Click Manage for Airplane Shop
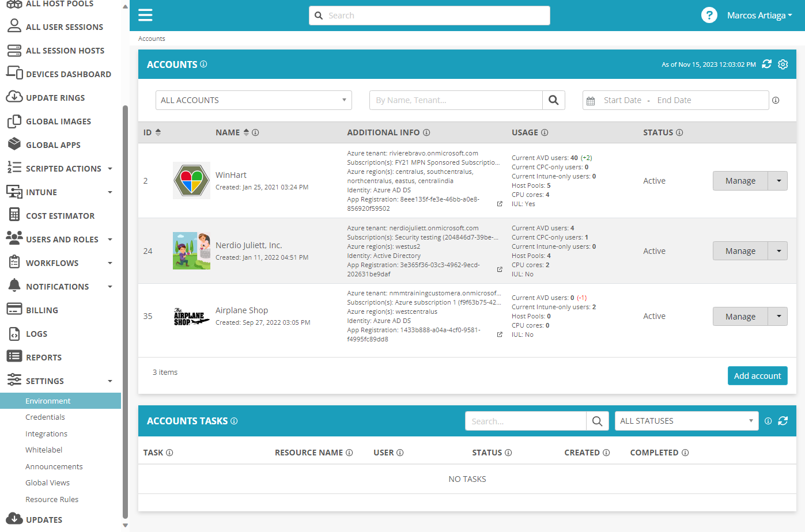This screenshot has width=805, height=532. tap(740, 316)
